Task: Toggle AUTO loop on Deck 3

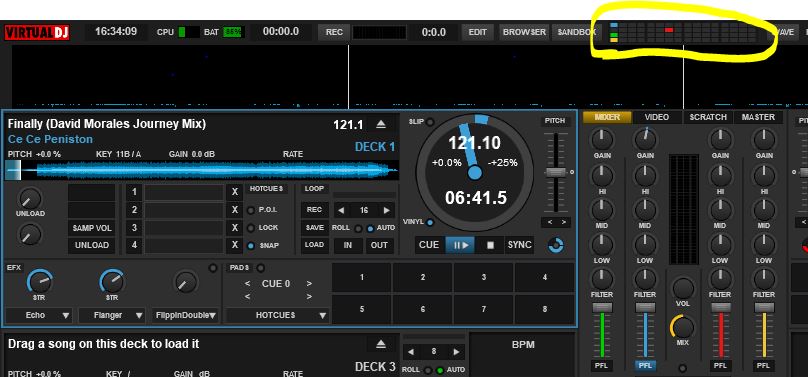Action: pyautogui.click(x=440, y=370)
